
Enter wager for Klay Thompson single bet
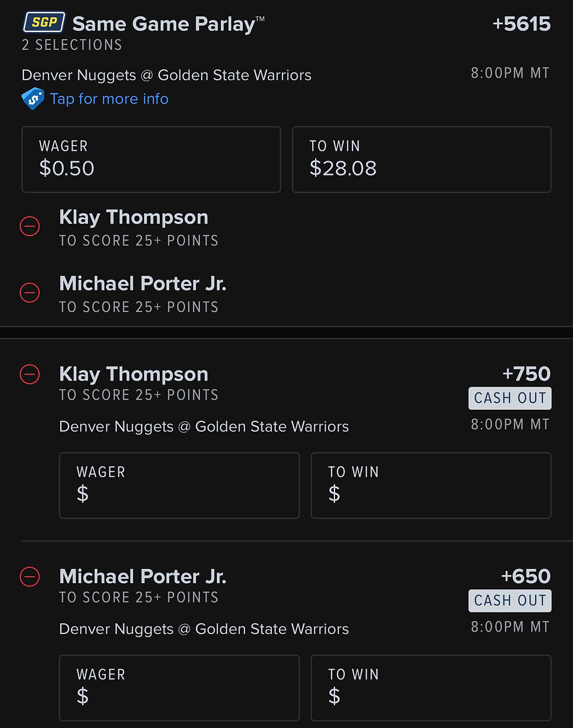(x=179, y=486)
